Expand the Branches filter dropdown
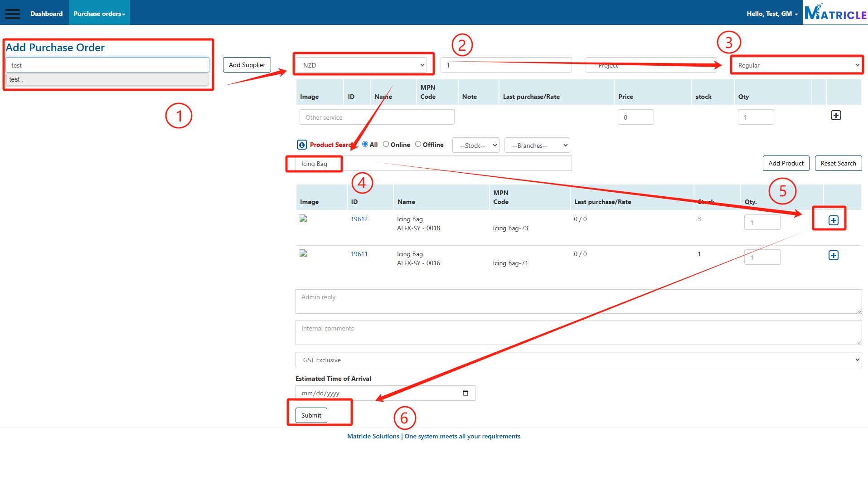868x486 pixels. [x=537, y=146]
